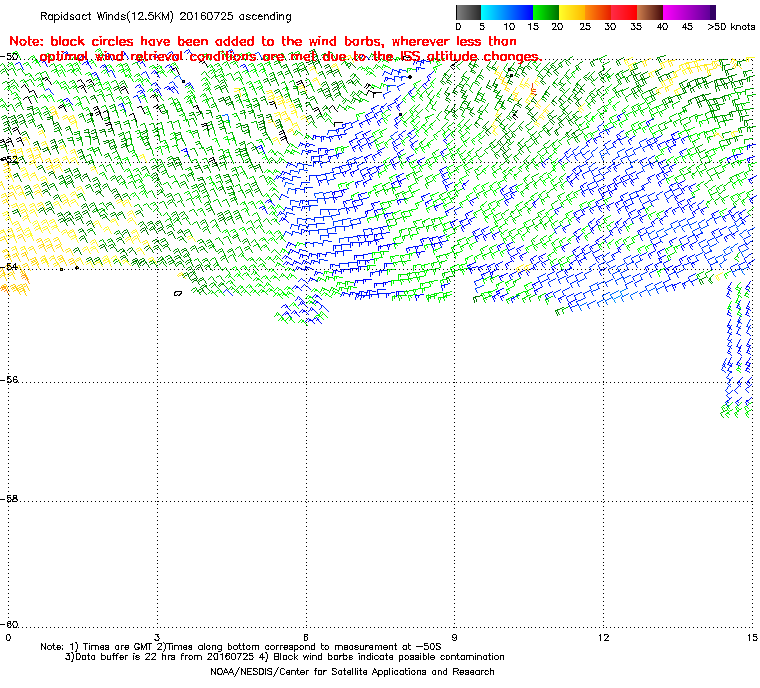Click the longitude axis label '9'
The width and height of the screenshot is (760, 688).
click(455, 637)
